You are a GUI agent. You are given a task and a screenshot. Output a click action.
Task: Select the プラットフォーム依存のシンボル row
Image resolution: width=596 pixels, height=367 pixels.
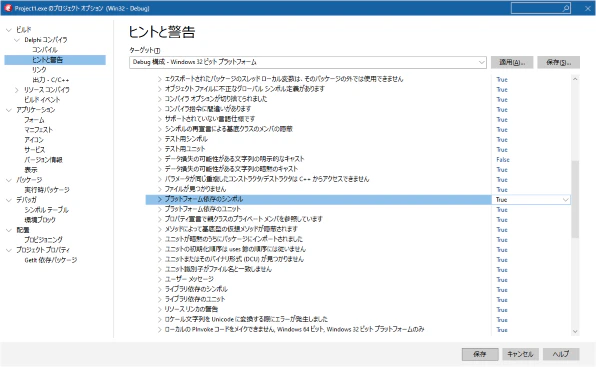point(318,199)
